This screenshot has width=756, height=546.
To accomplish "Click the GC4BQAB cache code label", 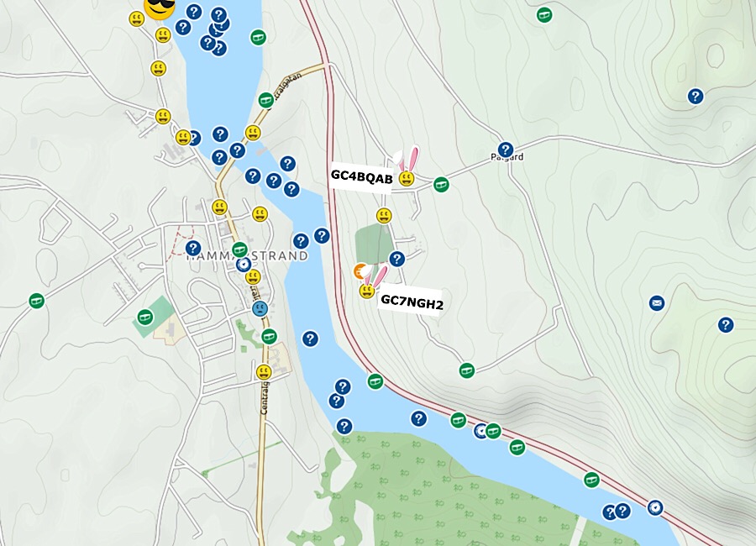I will [362, 178].
